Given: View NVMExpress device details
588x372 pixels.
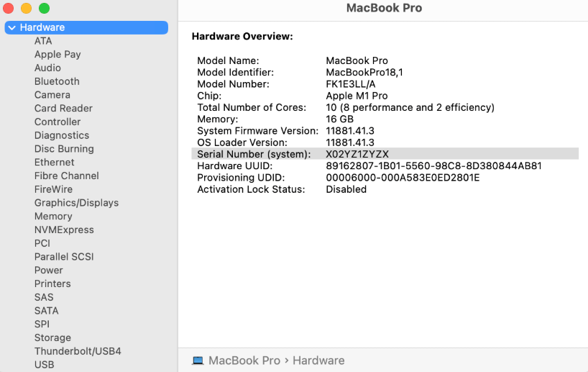Looking at the screenshot, I should [x=64, y=230].
